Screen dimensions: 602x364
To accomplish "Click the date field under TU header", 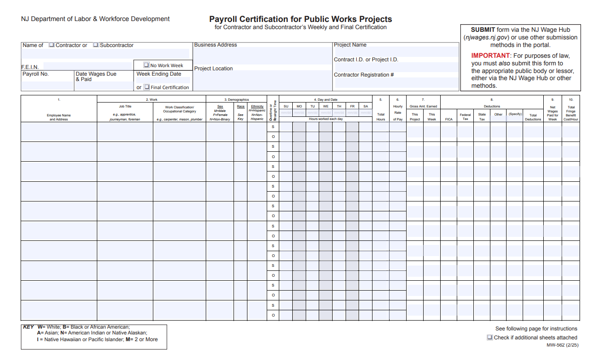I will [x=312, y=113].
